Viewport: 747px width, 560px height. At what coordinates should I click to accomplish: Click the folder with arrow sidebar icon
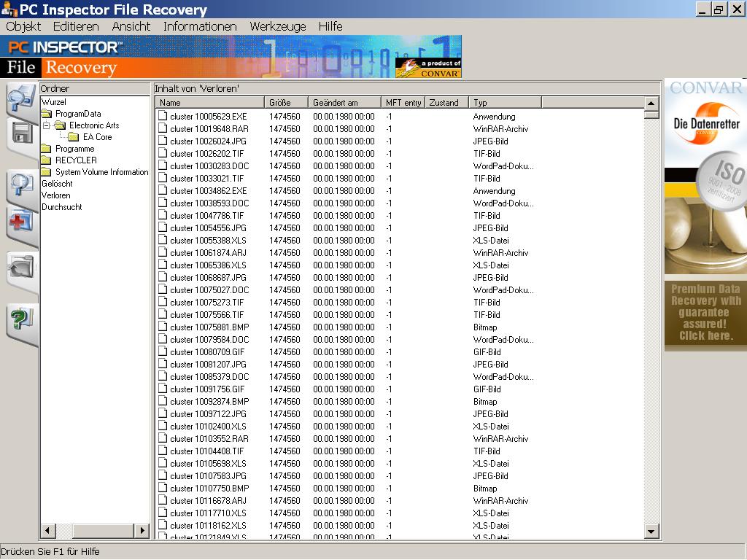(x=21, y=267)
